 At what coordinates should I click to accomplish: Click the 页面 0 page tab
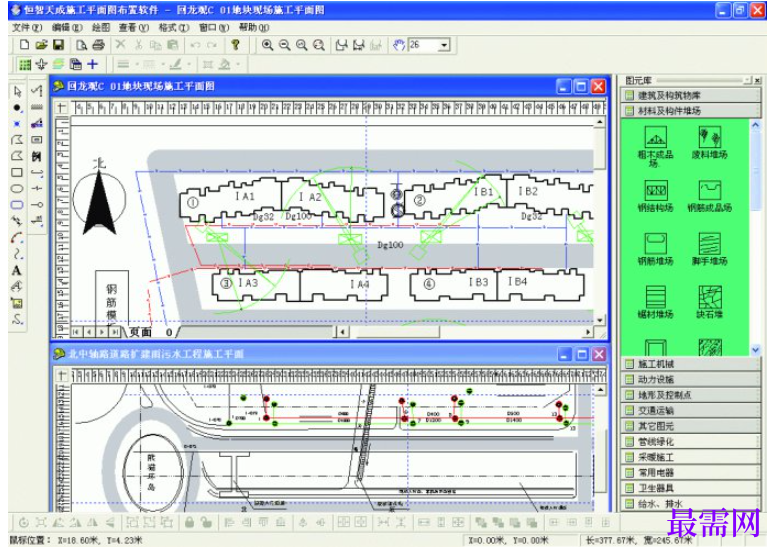click(x=150, y=332)
